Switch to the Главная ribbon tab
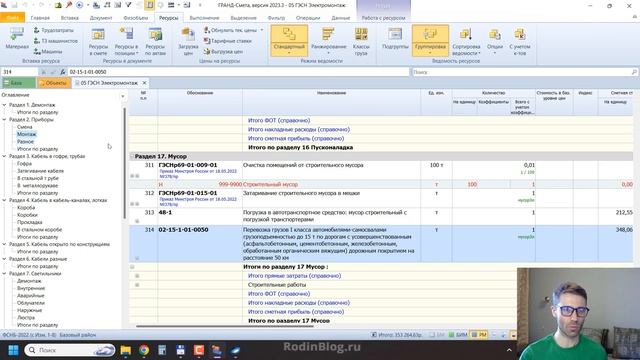The width and height of the screenshot is (640, 360). click(x=40, y=18)
